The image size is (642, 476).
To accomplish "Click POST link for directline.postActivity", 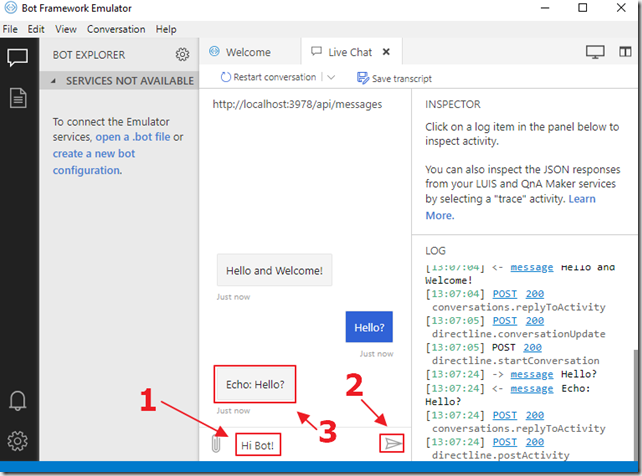I will (504, 442).
